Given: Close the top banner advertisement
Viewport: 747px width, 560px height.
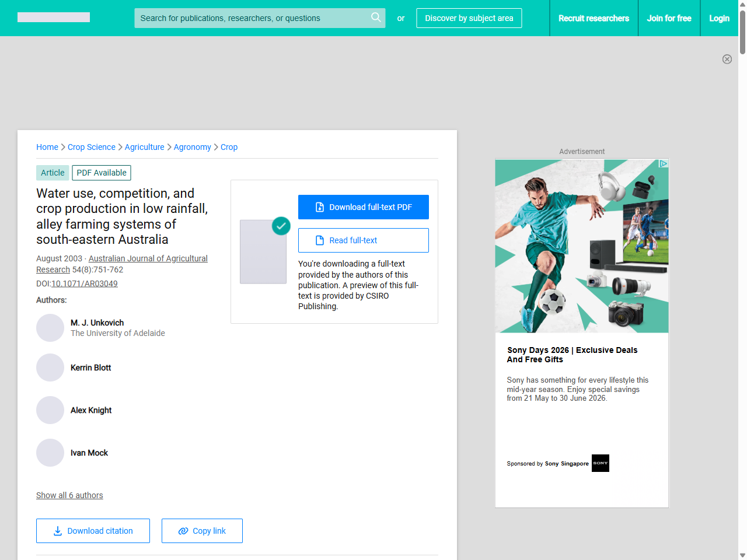Looking at the screenshot, I should click(x=727, y=59).
